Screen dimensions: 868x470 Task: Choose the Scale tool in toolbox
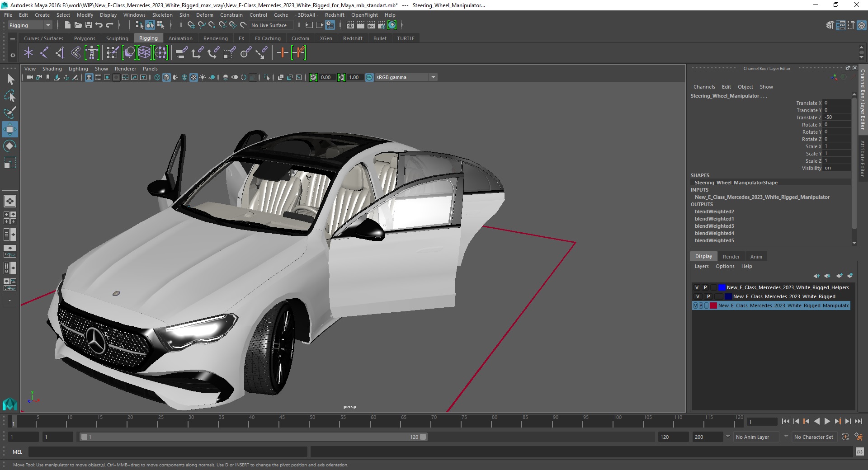pyautogui.click(x=10, y=162)
